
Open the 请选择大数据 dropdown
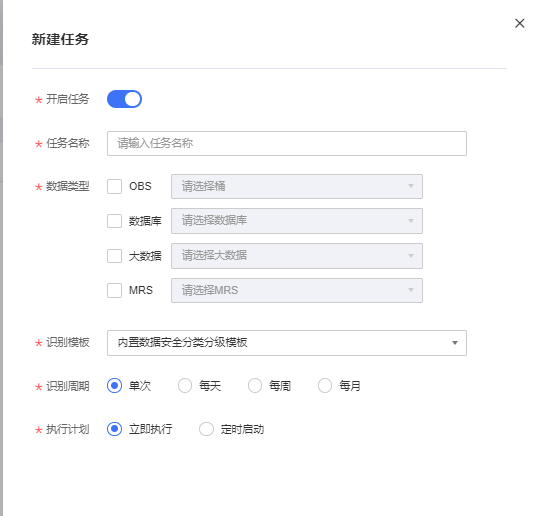click(297, 256)
